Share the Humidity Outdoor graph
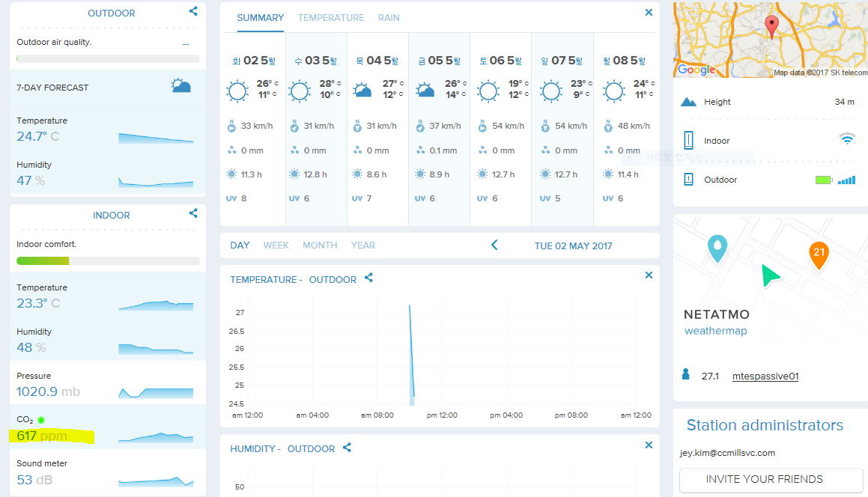This screenshot has height=497, width=868. point(347,448)
